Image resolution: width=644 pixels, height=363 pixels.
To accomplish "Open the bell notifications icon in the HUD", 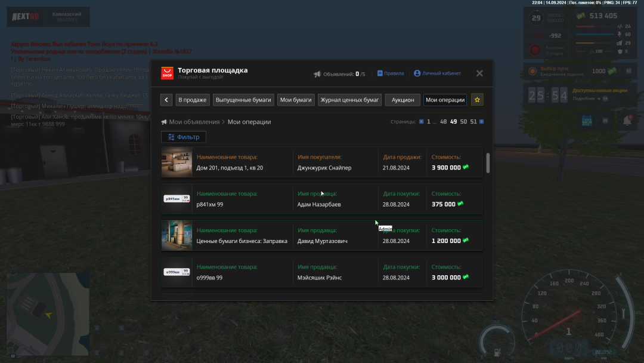I will (x=627, y=121).
